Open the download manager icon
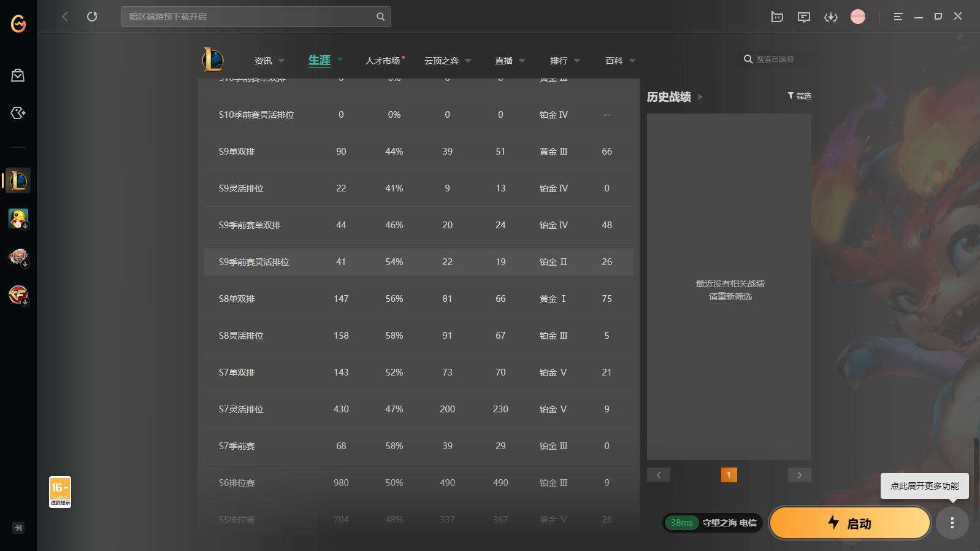Viewport: 980px width, 551px height. 830,17
